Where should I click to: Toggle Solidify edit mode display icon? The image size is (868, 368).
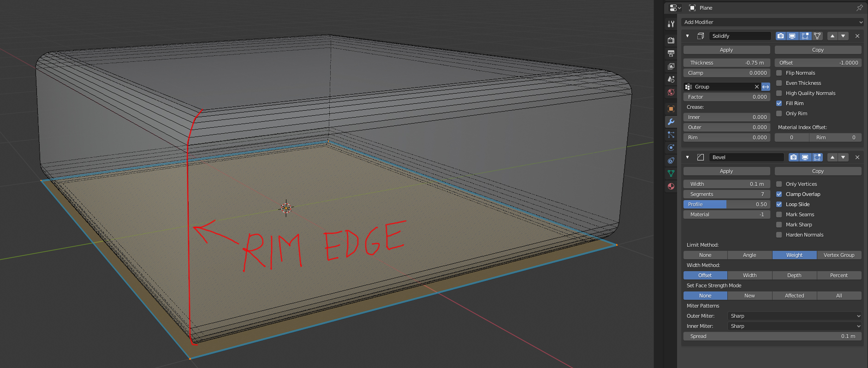click(x=805, y=36)
